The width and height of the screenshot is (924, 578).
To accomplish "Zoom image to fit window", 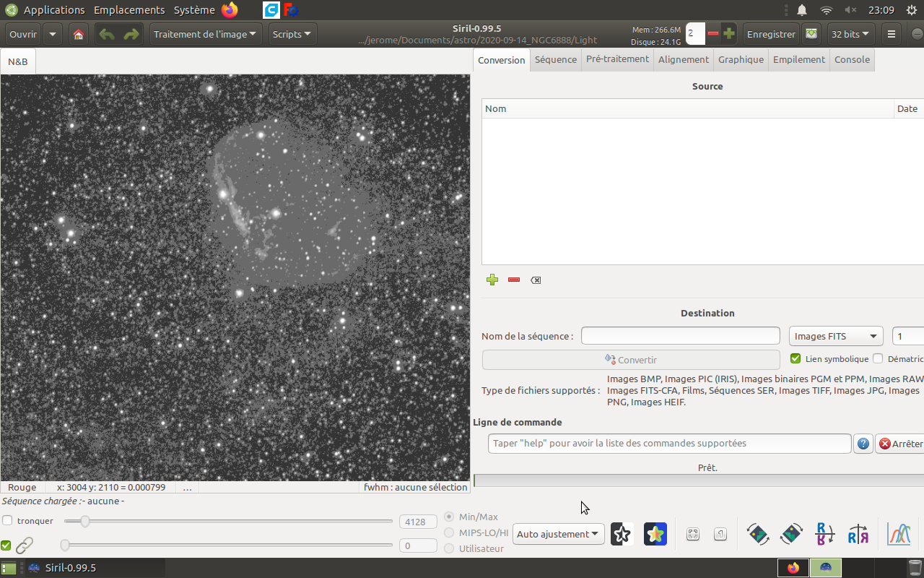I will pos(693,534).
